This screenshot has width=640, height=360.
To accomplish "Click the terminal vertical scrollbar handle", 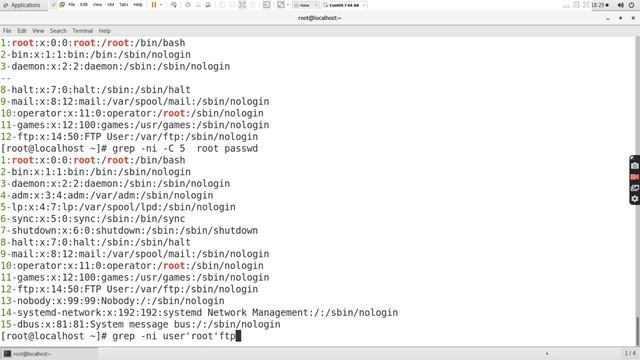I will pos(638,331).
